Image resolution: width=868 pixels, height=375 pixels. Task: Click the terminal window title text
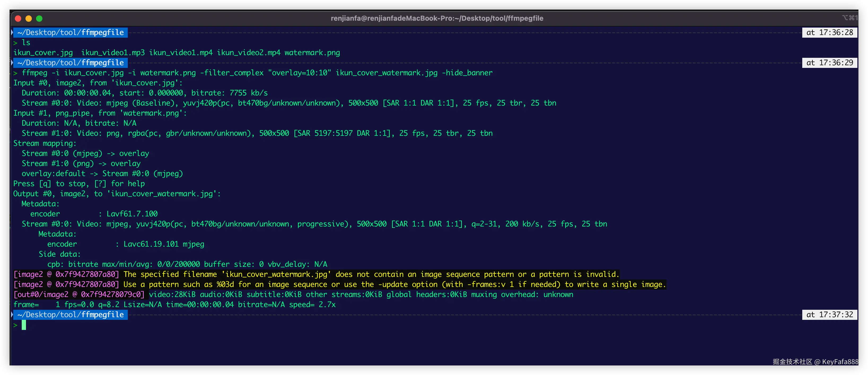[x=437, y=18]
